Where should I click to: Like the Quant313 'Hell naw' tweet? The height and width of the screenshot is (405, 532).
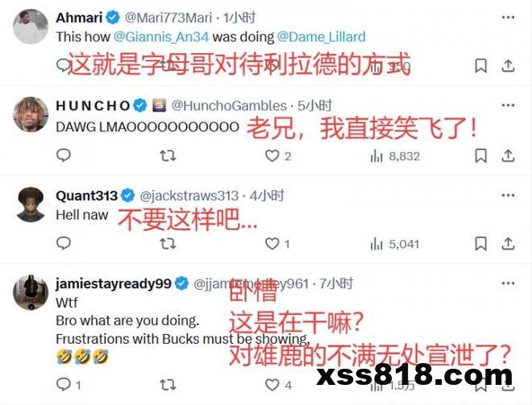(272, 244)
